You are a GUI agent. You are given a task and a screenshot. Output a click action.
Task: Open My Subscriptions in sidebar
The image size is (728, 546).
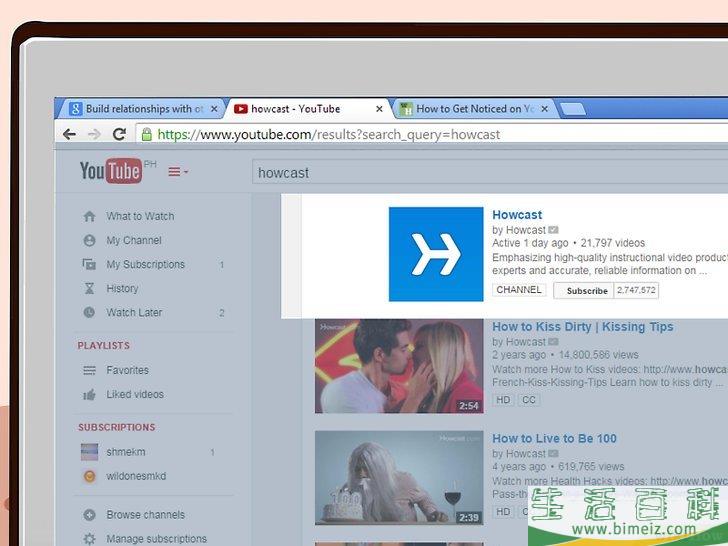tap(145, 265)
